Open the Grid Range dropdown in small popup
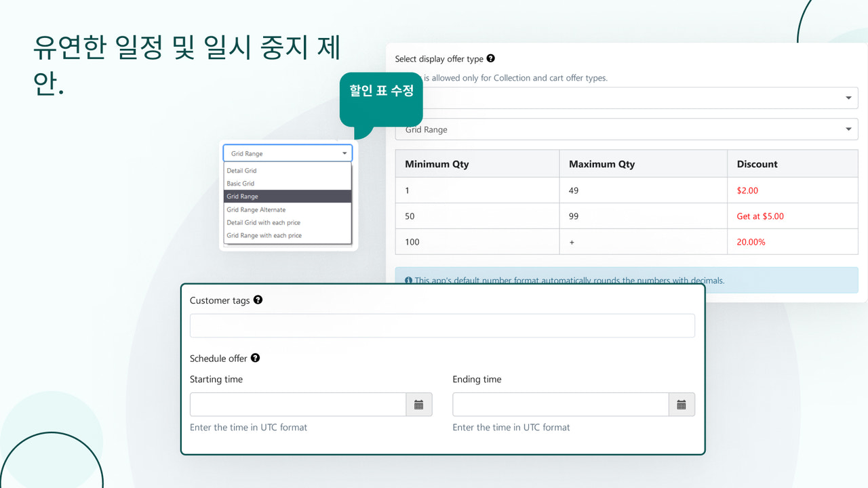This screenshot has height=488, width=868. point(288,153)
